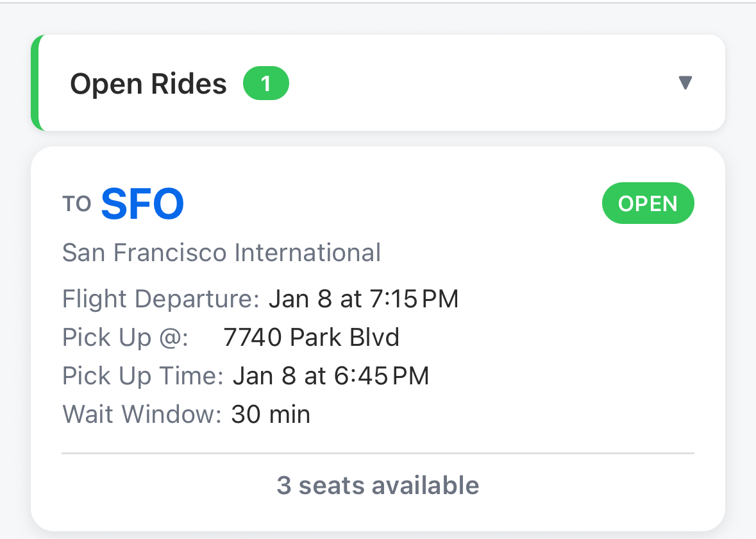Viewport: 756px width, 539px height.
Task: Open the 7740 Park Blvd address
Action: tap(311, 338)
